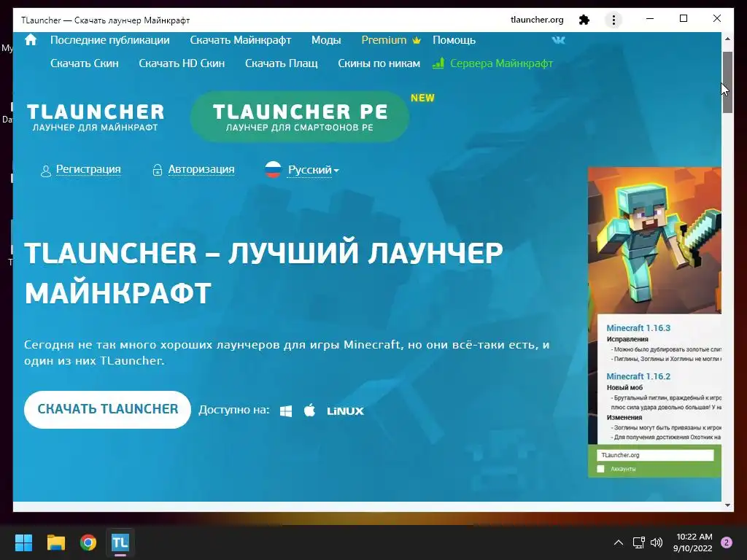Click the Minecraft 1.16.3 heading
This screenshot has height=560, width=747.
[x=638, y=328]
